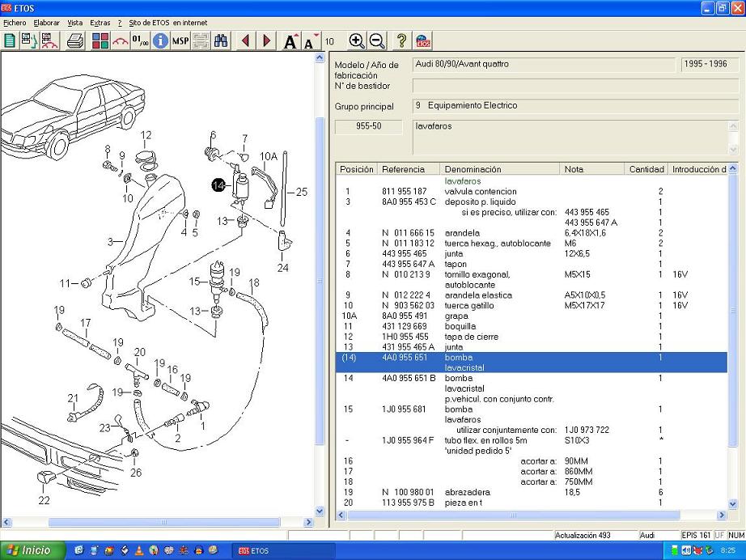
Task: Select part row 811 955 187 valvula contencion
Action: click(x=532, y=191)
